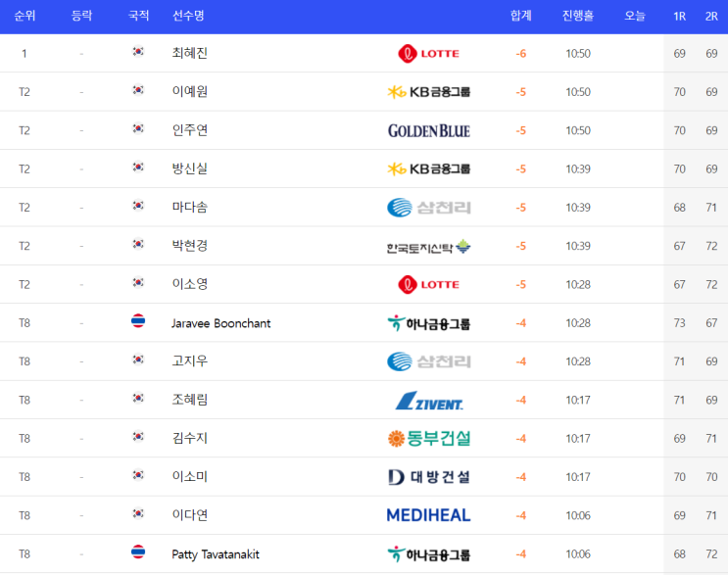Click the Korean flag beside 최혜진
Viewport: 728px width, 575px height.
pyautogui.click(x=138, y=51)
